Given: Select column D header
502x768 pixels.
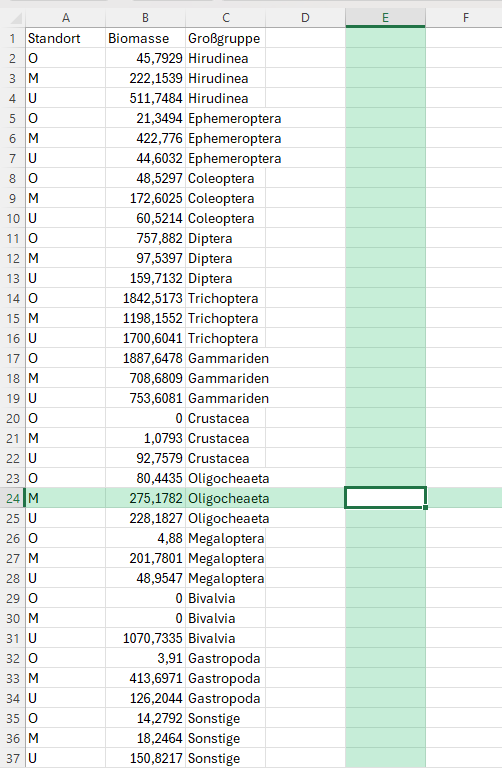Looking at the screenshot, I should click(305, 19).
